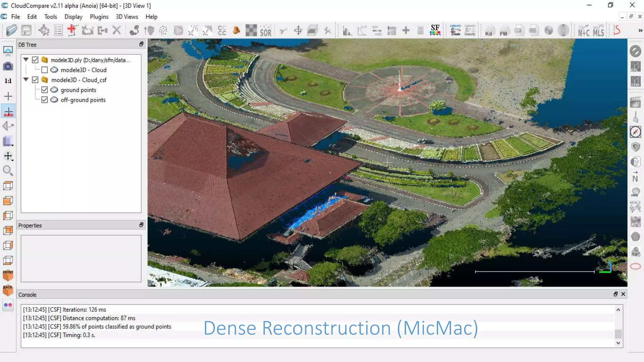This screenshot has height=362, width=644.
Task: Click the console line '59.86% of points classified'
Action: tap(97, 326)
